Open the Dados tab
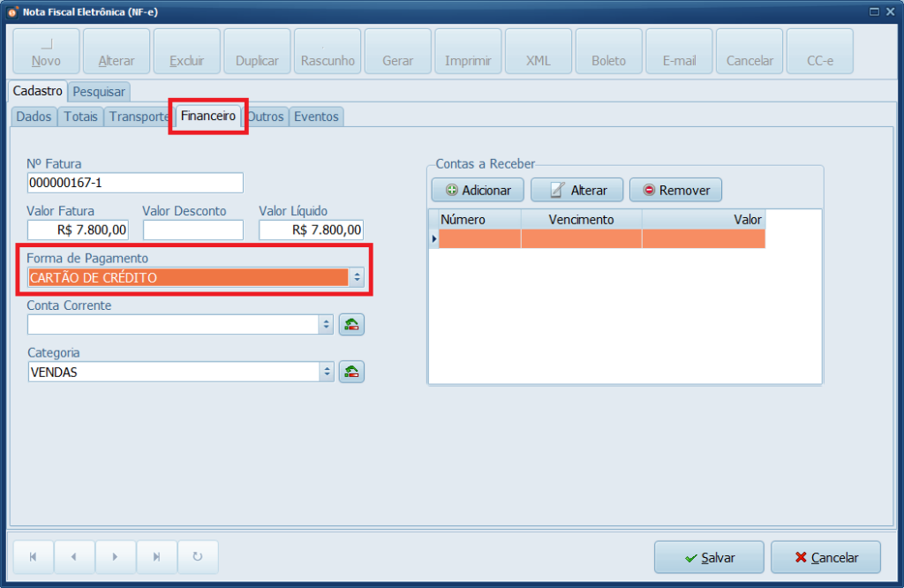This screenshot has height=588, width=904. coord(34,117)
